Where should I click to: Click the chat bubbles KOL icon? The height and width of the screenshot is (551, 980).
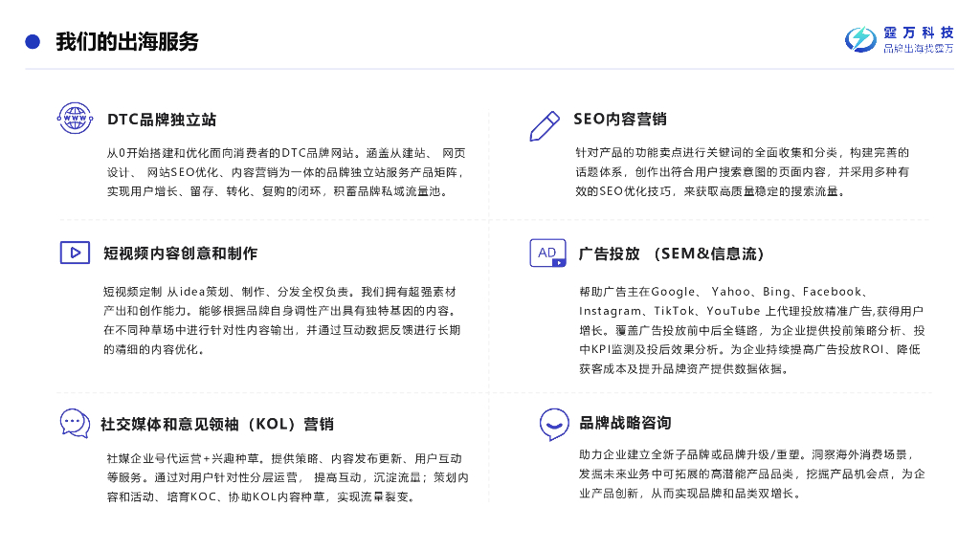75,423
